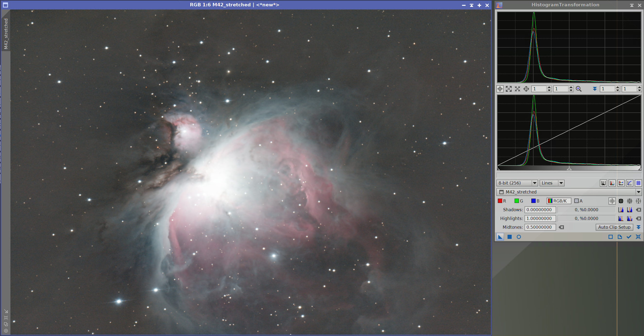Viewport: 644px width, 336px height.
Task: Select the alpha A channel
Action: tap(578, 201)
